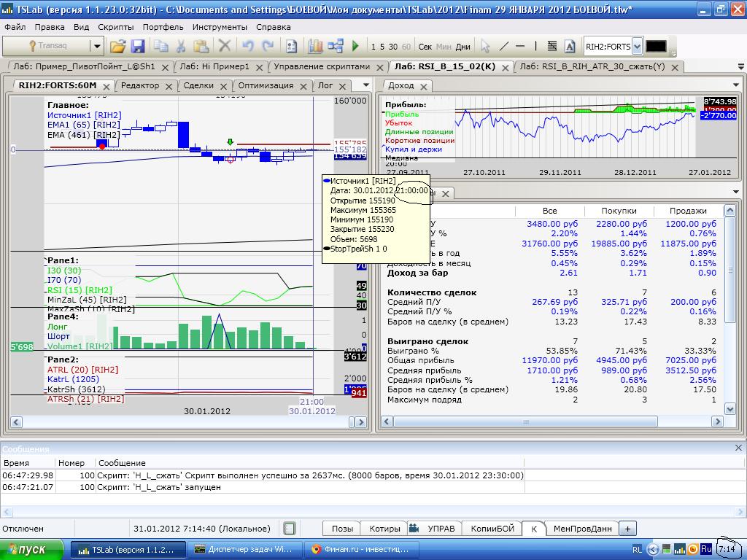Open the 'Котиры' workspace

pos(384,529)
